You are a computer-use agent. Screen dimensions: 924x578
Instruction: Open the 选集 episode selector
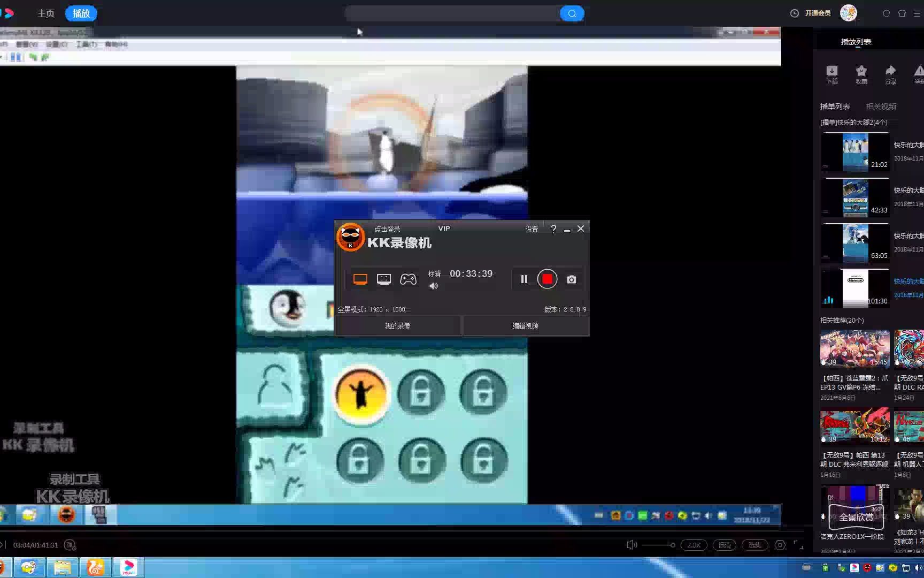coord(755,545)
